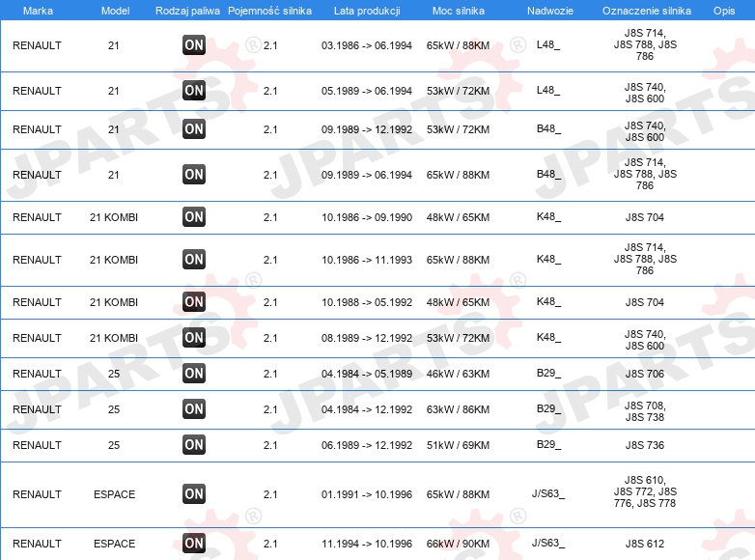Click the date cell 04.1984 -> 12.1992
The image size is (755, 560).
point(367,409)
